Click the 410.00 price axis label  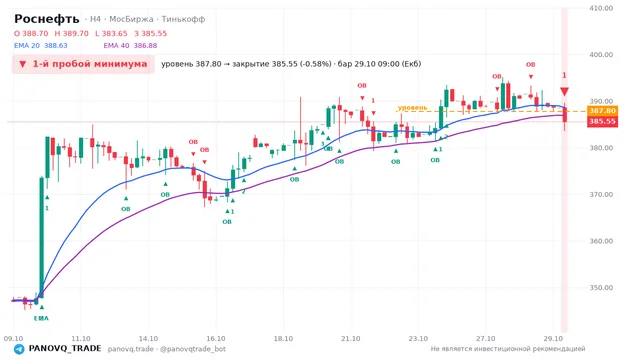coord(601,8)
